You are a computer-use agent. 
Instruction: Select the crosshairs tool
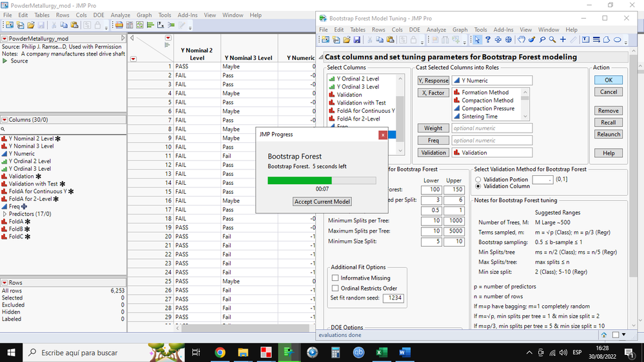pos(563,40)
